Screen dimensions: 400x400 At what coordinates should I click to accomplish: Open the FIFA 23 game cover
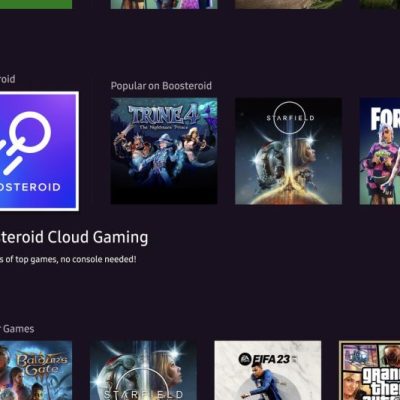[268, 370]
